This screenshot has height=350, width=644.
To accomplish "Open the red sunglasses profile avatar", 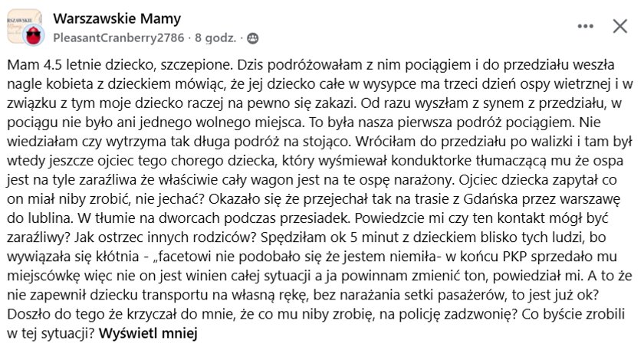I will pos(34,35).
